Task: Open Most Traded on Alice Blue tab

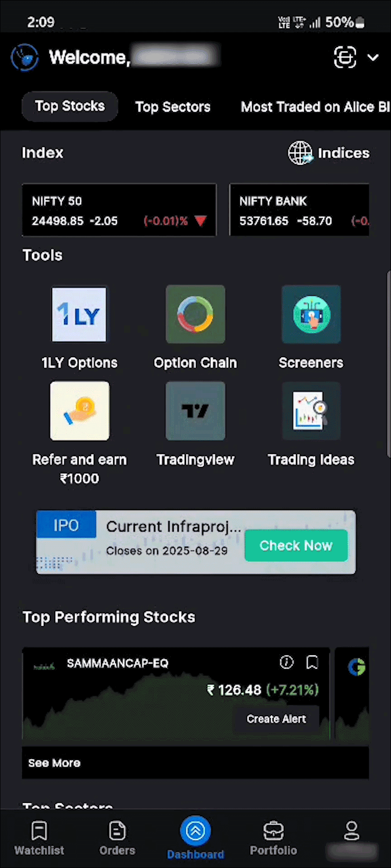Action: pyautogui.click(x=315, y=107)
